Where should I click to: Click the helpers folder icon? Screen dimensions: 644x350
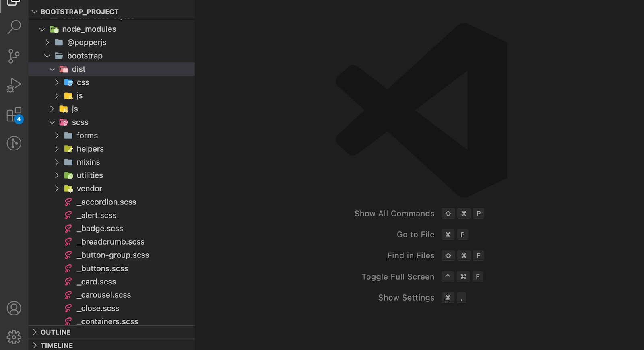click(x=68, y=148)
